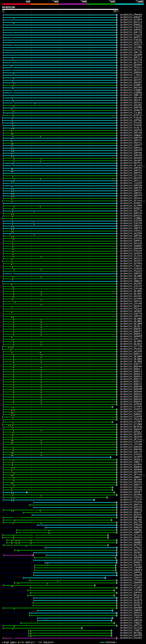Select the UniRef100_Q688M5 label
146x644 pixels.
(131, 337)
